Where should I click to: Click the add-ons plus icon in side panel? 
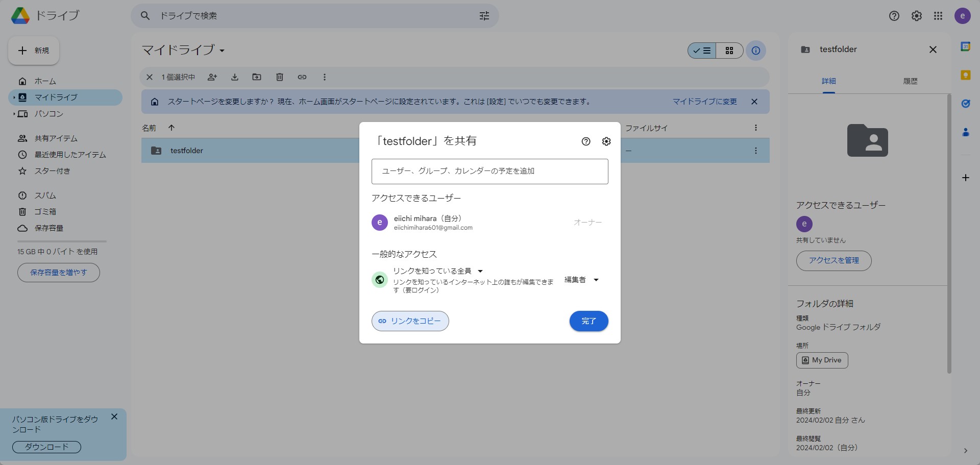[966, 178]
